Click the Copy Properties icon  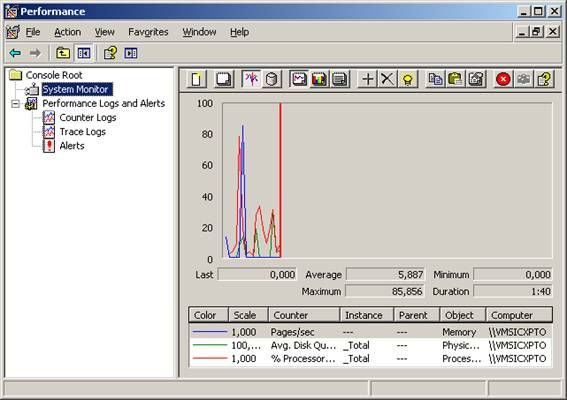pyautogui.click(x=435, y=79)
